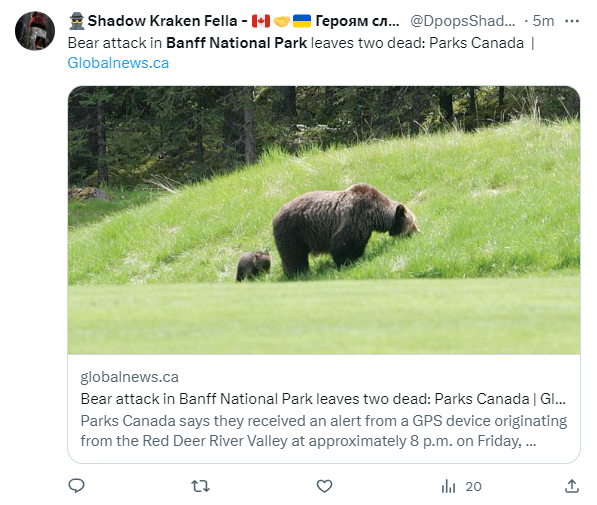Screen dimensions: 597x505
Task: Open the three-dot more options menu
Action: tap(572, 21)
